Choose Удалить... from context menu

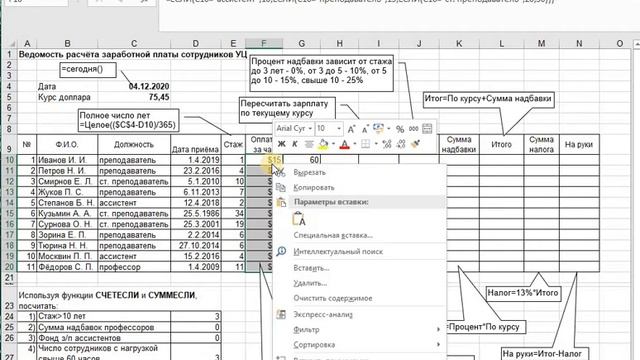tap(359, 283)
